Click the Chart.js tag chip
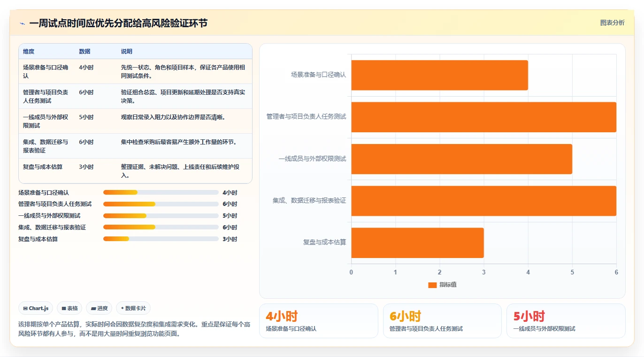Viewport: 644px width, 357px height. point(36,308)
